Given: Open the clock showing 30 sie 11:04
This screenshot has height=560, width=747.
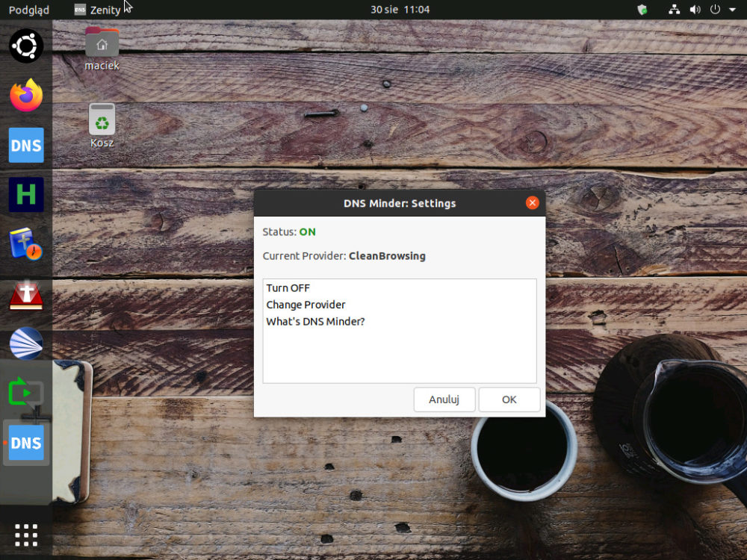Looking at the screenshot, I should (x=400, y=10).
